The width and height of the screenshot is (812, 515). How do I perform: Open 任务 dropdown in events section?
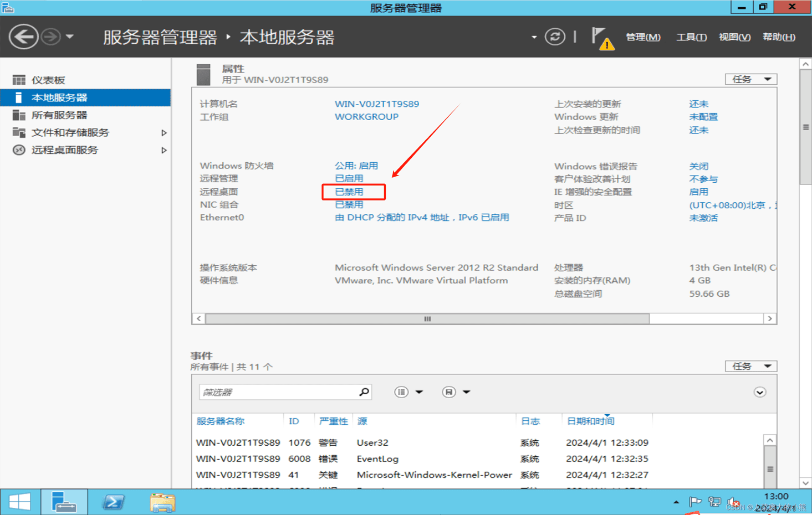coord(750,366)
